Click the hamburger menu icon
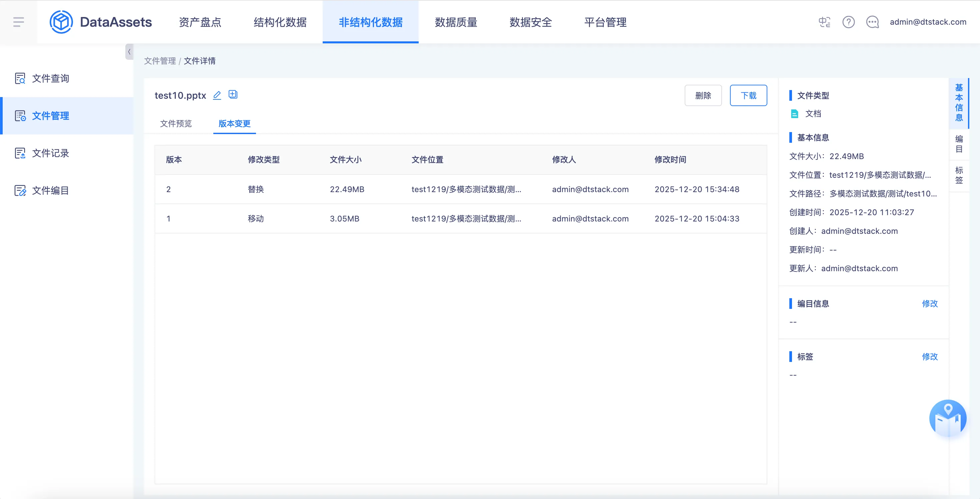Image resolution: width=980 pixels, height=499 pixels. click(x=18, y=22)
